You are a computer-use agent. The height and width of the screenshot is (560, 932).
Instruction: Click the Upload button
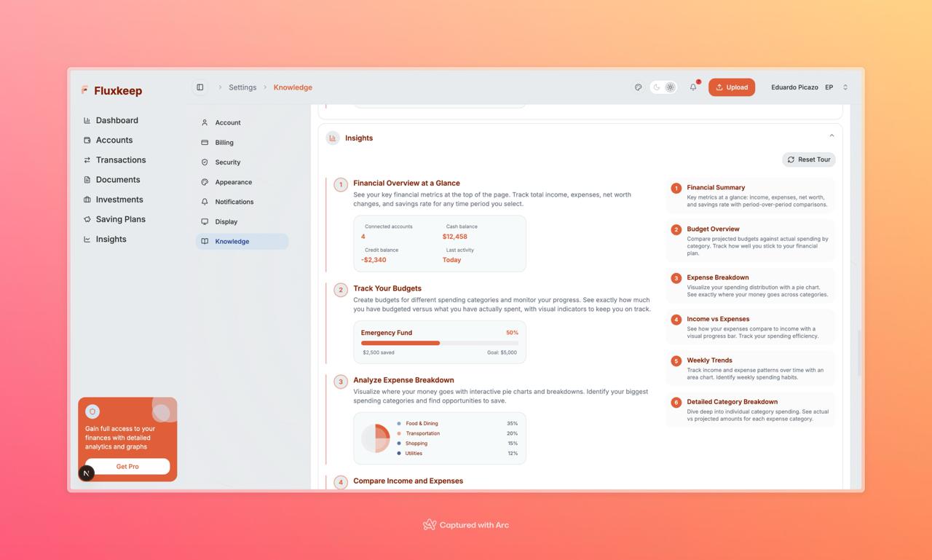point(732,87)
